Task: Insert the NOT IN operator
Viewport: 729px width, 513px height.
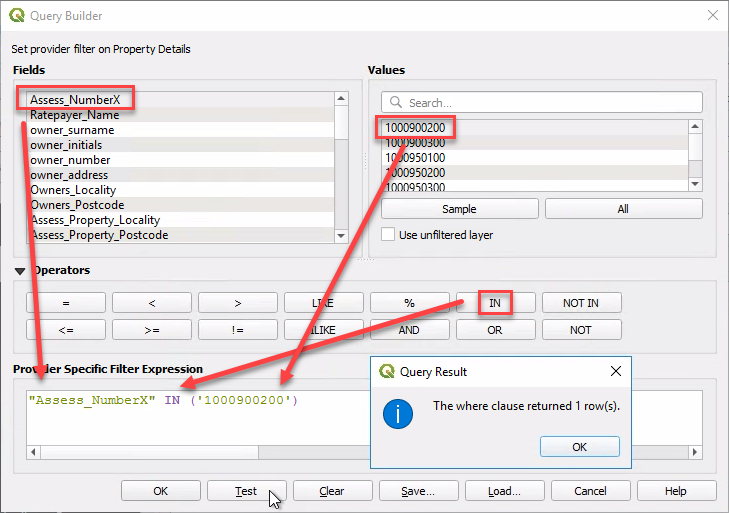Action: click(x=582, y=303)
